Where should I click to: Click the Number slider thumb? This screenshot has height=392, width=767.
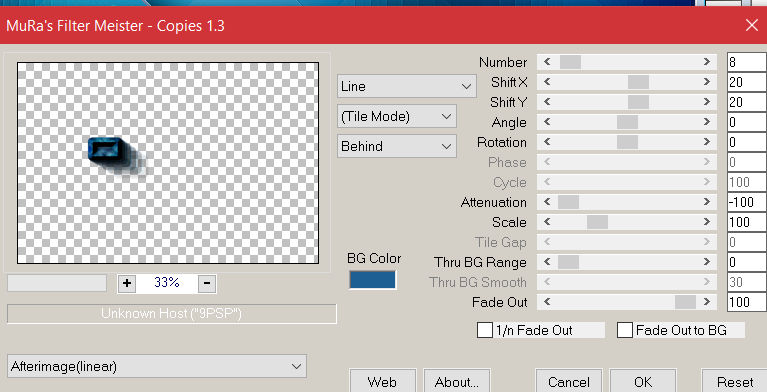pyautogui.click(x=570, y=62)
